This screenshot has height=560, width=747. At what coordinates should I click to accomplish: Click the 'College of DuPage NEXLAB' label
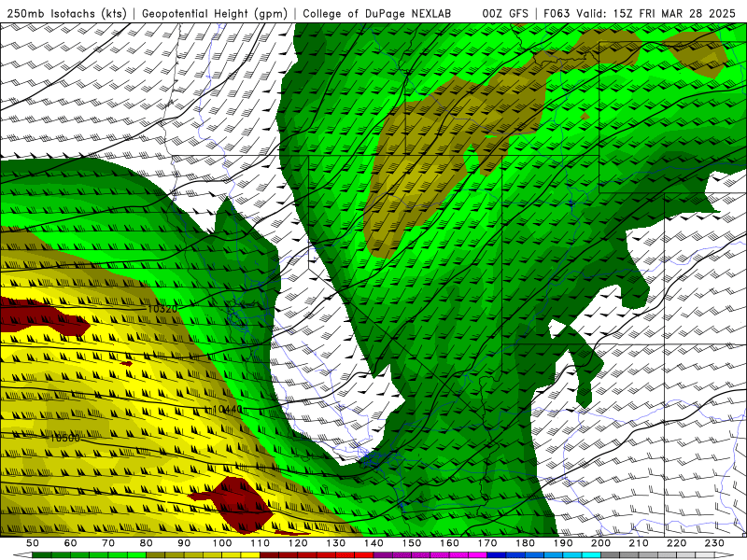coord(376,13)
